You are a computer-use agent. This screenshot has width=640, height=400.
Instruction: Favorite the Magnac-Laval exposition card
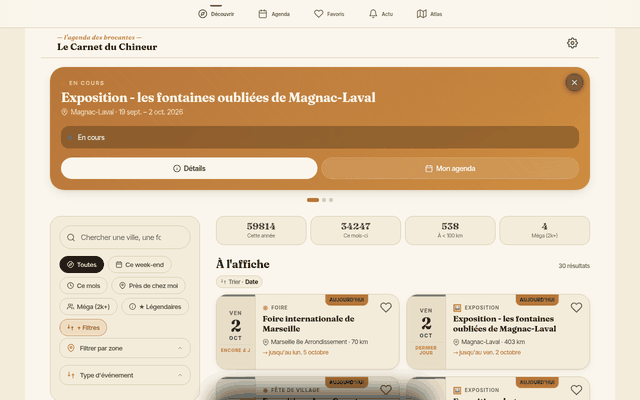[x=576, y=307]
